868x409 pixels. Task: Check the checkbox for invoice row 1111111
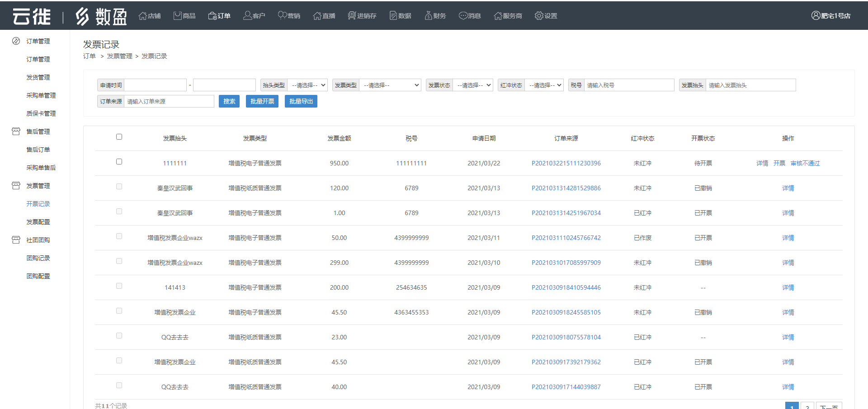119,162
